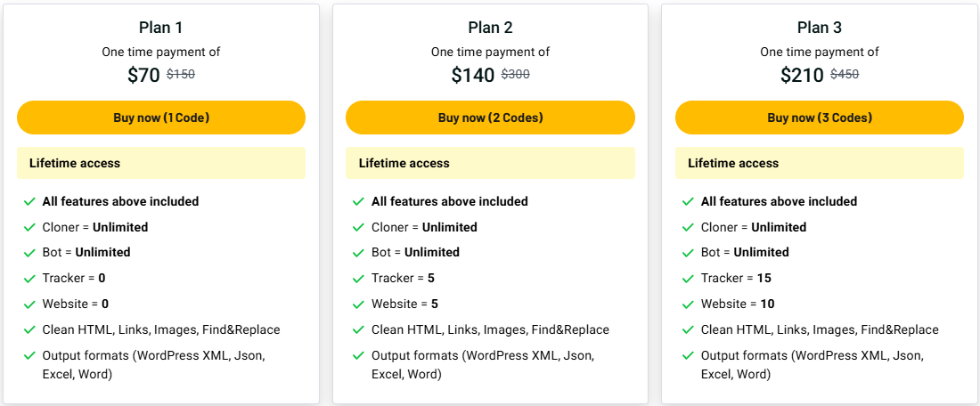Screen dimensions: 980x406
Task: Click checkmark beside Plan 3 All features included
Action: tap(688, 202)
